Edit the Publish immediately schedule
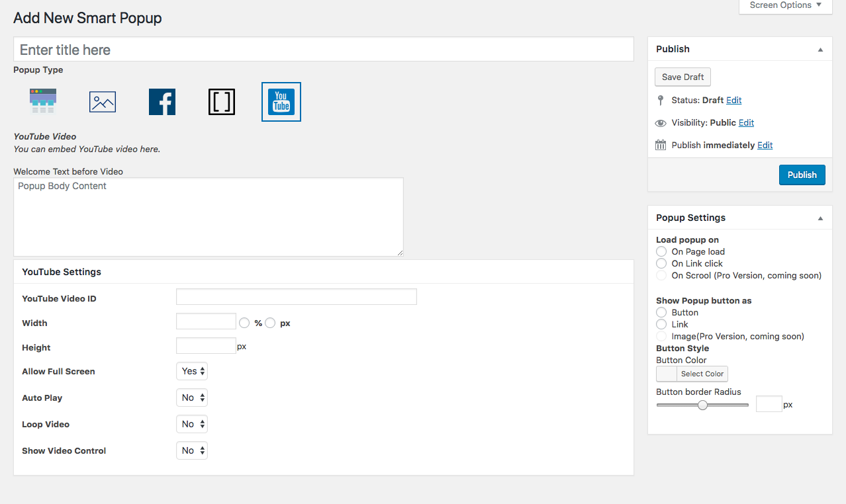Viewport: 846px width, 504px height. pyautogui.click(x=765, y=146)
